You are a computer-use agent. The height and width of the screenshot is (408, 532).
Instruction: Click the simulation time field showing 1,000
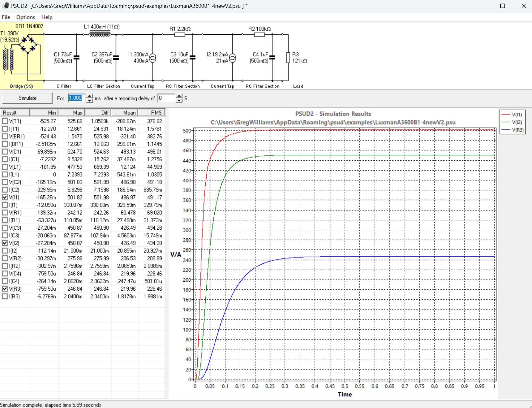tap(77, 98)
